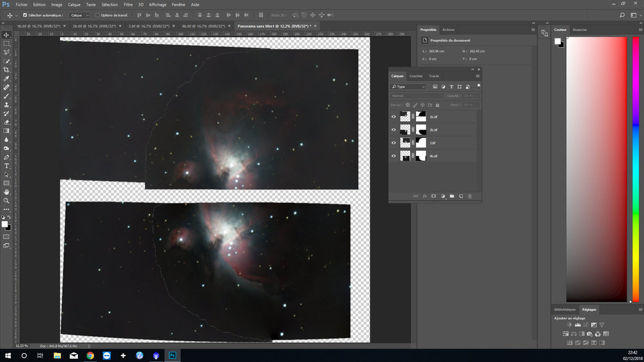
Task: Open the Réglages panel options menu
Action: click(x=640, y=309)
